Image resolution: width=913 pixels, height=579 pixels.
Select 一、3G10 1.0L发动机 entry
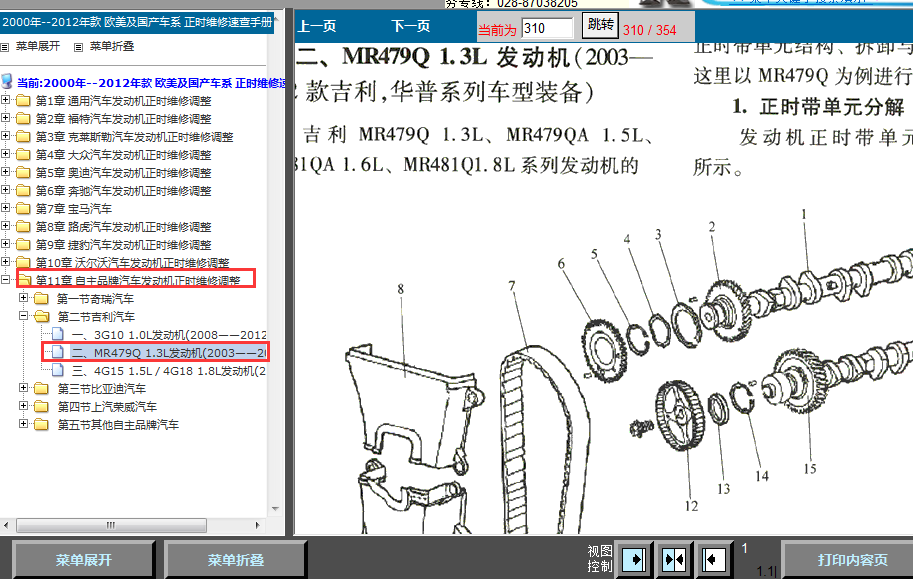point(169,335)
